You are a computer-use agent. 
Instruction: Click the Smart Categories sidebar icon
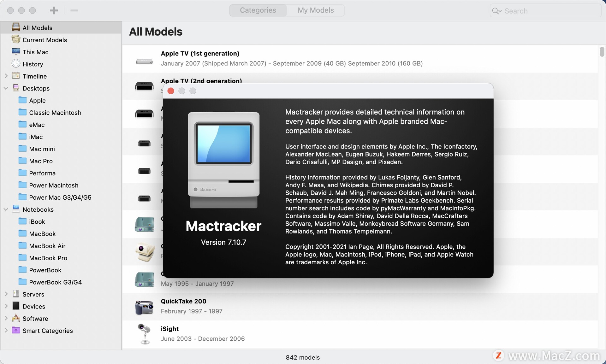[16, 330]
